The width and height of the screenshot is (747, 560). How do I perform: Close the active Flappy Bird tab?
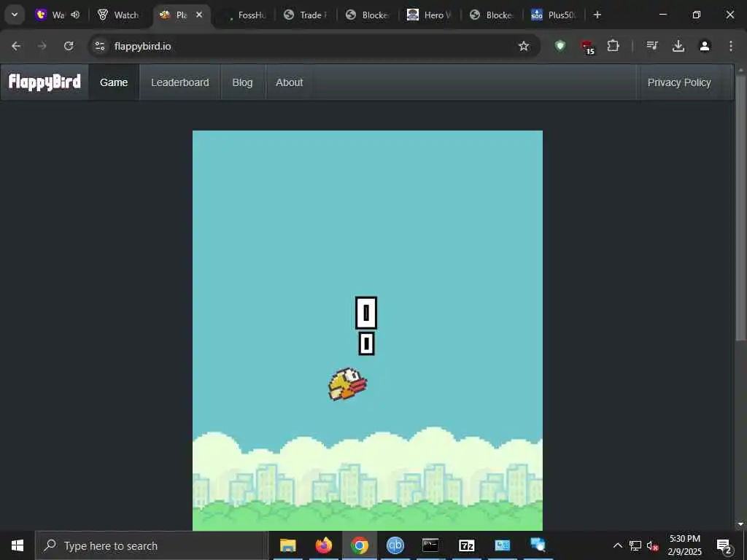pos(199,15)
